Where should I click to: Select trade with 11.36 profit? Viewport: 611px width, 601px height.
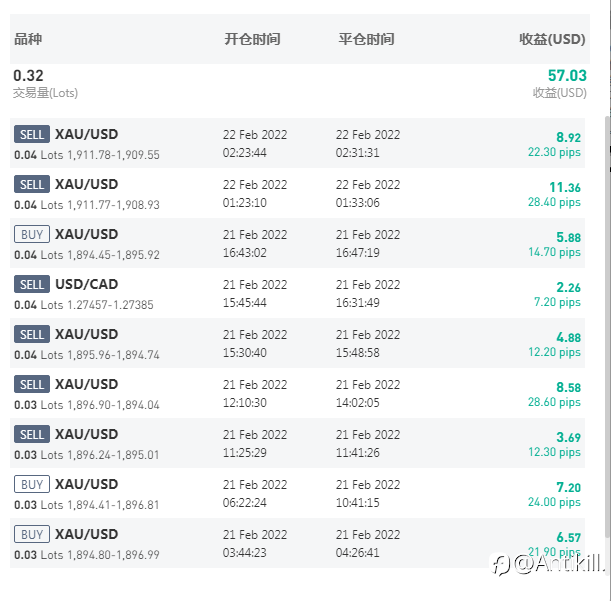297,193
